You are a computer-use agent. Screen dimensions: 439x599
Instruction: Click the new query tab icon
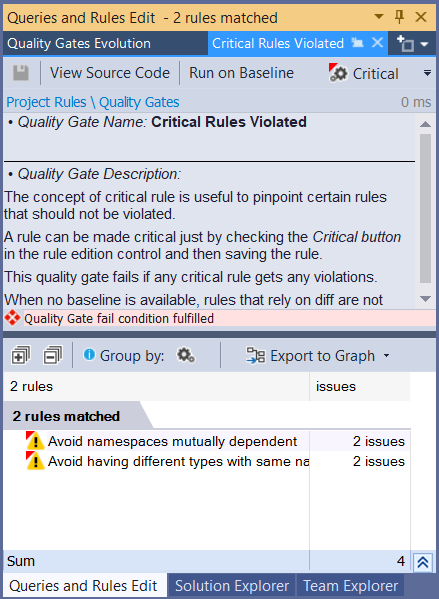tap(405, 43)
